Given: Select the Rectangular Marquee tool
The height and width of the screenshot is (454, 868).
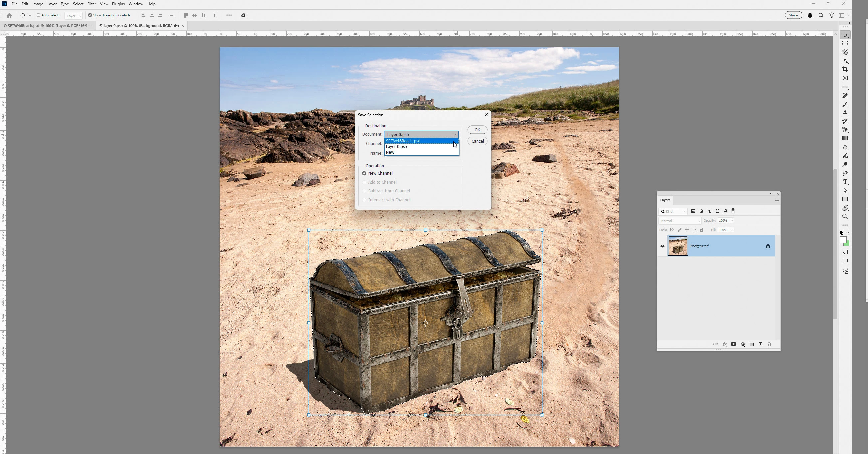Looking at the screenshot, I should (845, 44).
